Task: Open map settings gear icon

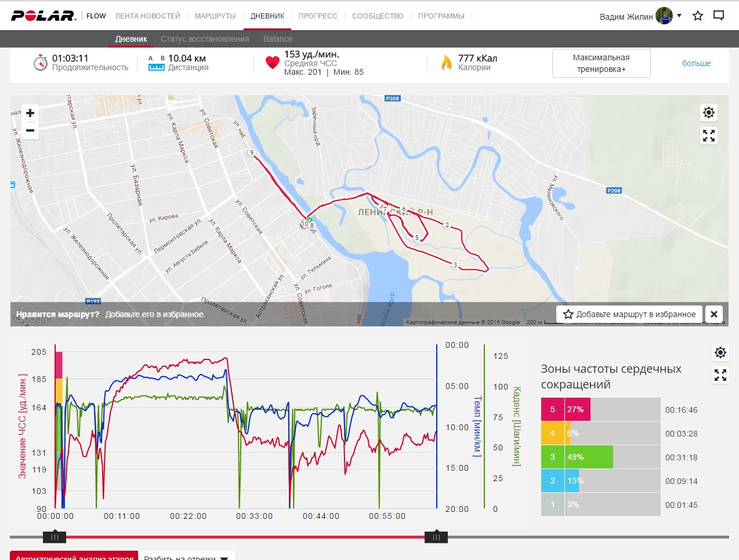Action: click(x=709, y=112)
